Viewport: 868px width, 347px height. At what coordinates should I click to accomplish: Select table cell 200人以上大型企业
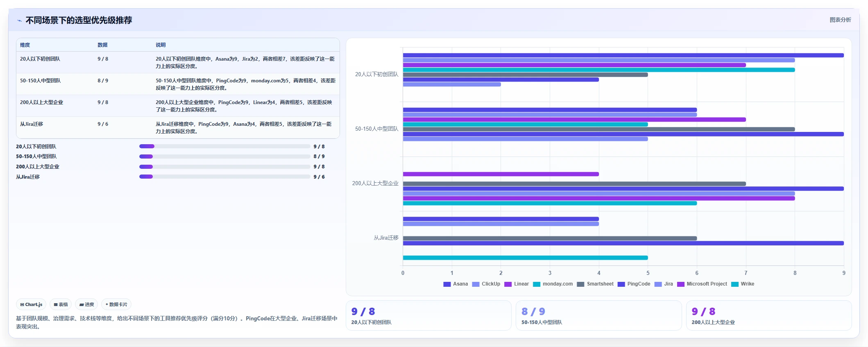(41, 102)
